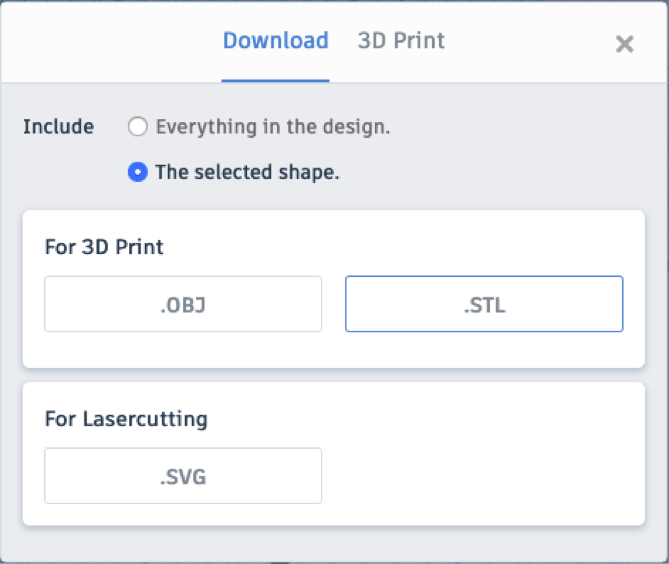The width and height of the screenshot is (669, 564).
Task: Click the 'Include' label
Action: coord(58,127)
